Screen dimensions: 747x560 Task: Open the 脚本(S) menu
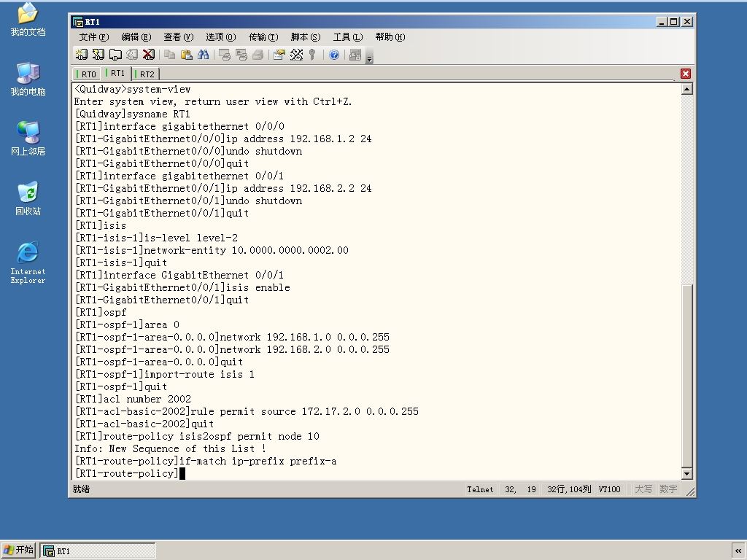click(306, 37)
